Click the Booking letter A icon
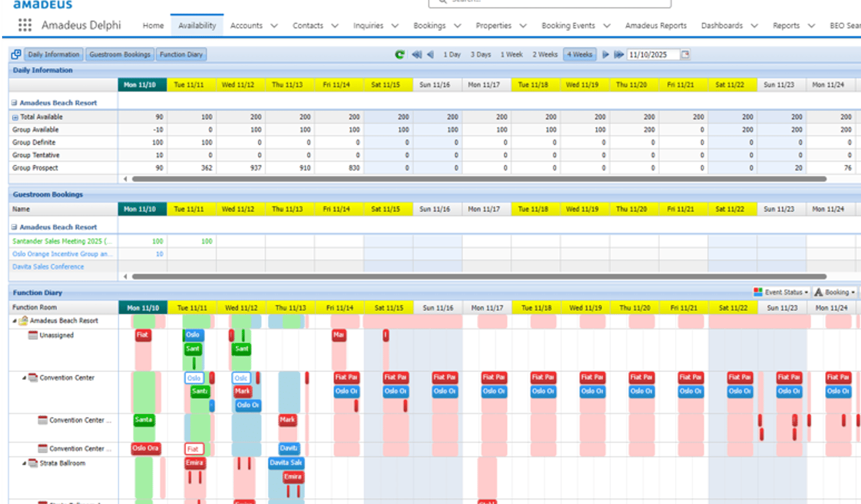This screenshot has height=504, width=861. click(818, 292)
